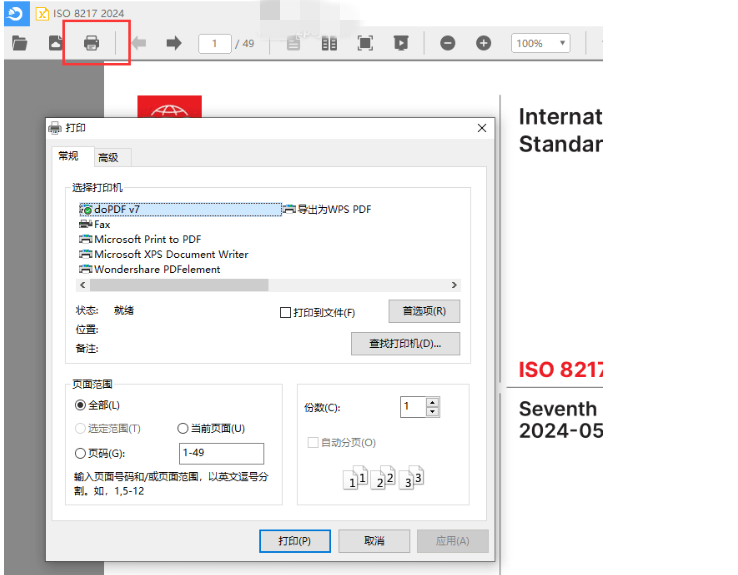The height and width of the screenshot is (575, 738).
Task: Increase copies with the up spinner arrow
Action: tap(432, 402)
